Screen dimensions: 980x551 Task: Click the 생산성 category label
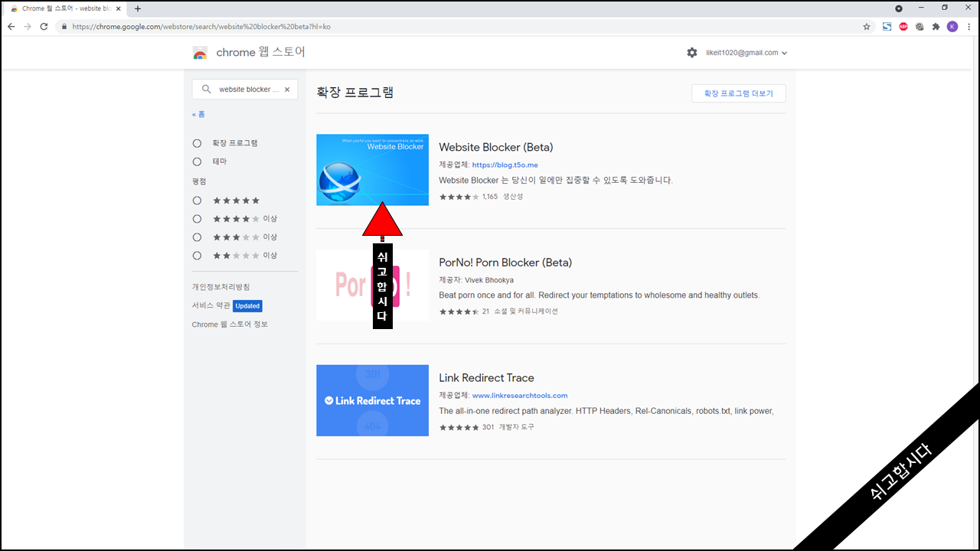pyautogui.click(x=513, y=197)
